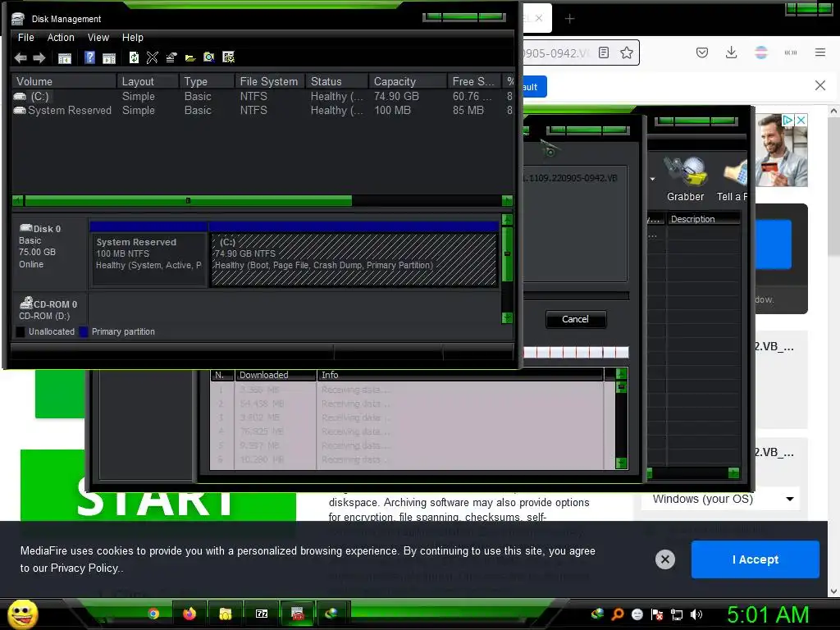Viewport: 840px width, 630px height.
Task: Open Help via the blue question-mark icon
Action: coord(90,57)
